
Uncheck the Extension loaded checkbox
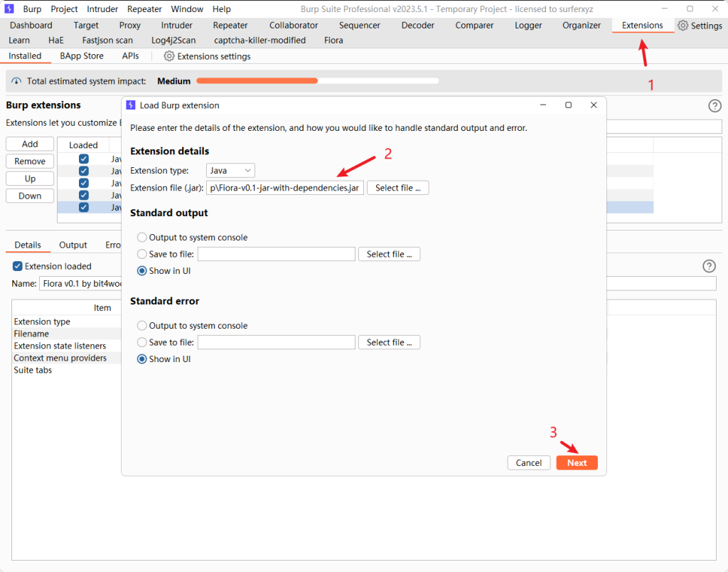[x=18, y=266]
